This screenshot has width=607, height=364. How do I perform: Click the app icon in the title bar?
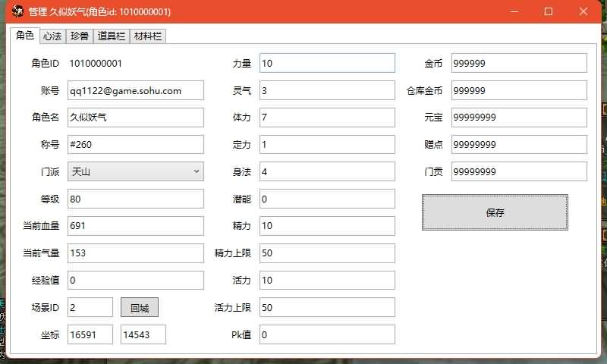pos(17,11)
